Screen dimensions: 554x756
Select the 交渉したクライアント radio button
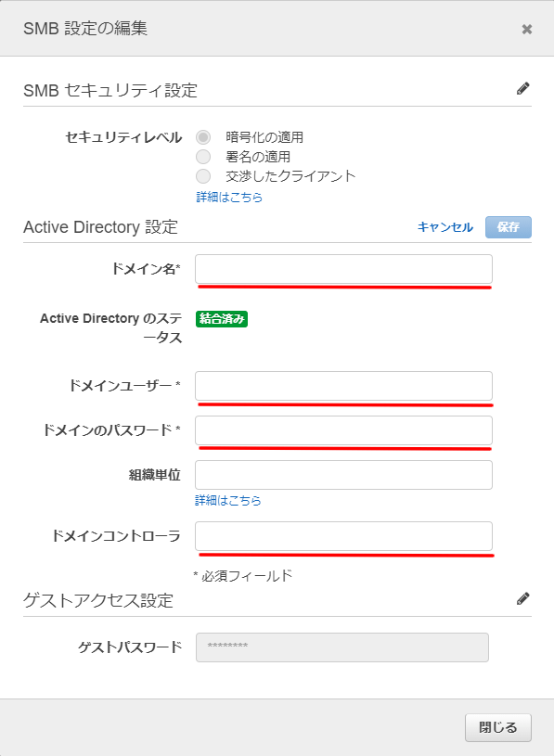click(x=203, y=176)
